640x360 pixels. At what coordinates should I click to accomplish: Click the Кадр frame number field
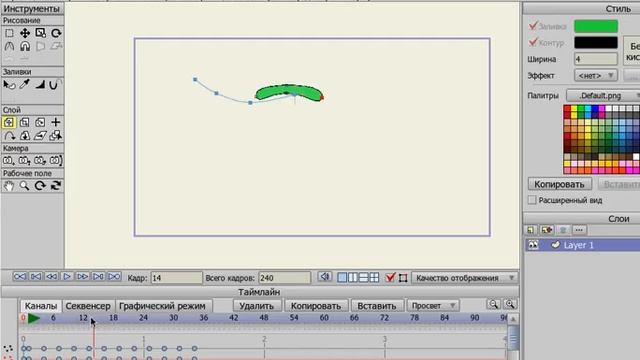coord(176,278)
